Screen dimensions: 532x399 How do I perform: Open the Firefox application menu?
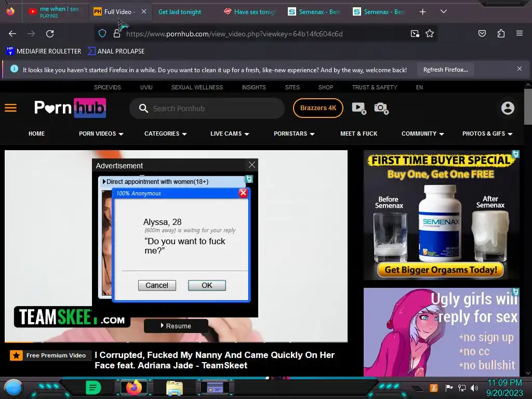coord(520,33)
